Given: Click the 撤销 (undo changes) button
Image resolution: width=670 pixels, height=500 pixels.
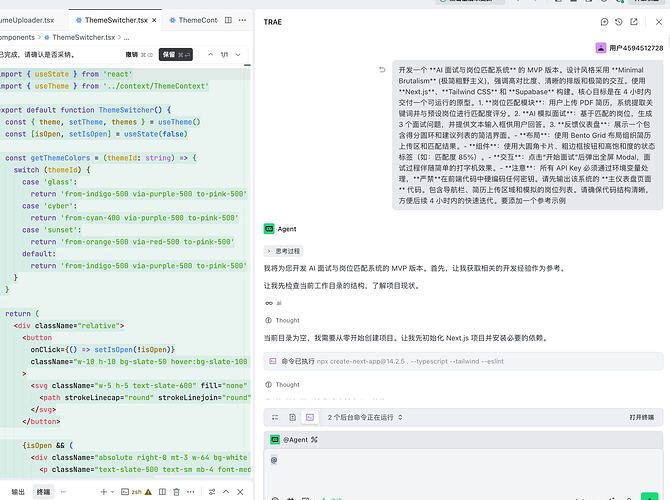Looking at the screenshot, I should click(139, 55).
